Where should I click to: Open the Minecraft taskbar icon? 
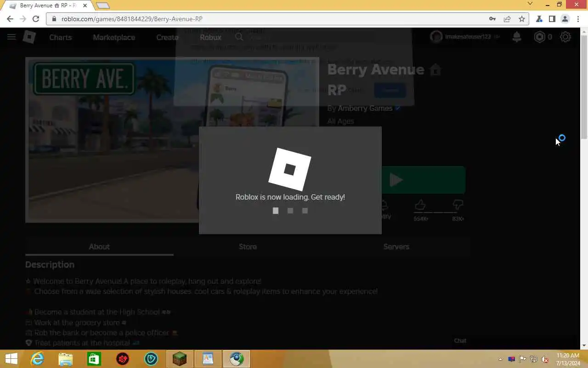(x=180, y=359)
